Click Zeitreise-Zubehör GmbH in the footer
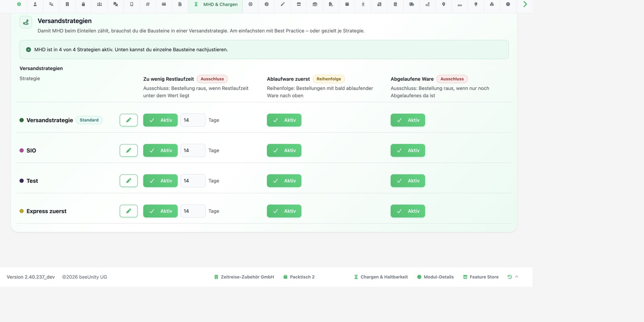This screenshot has width=644, height=322. pos(244,277)
